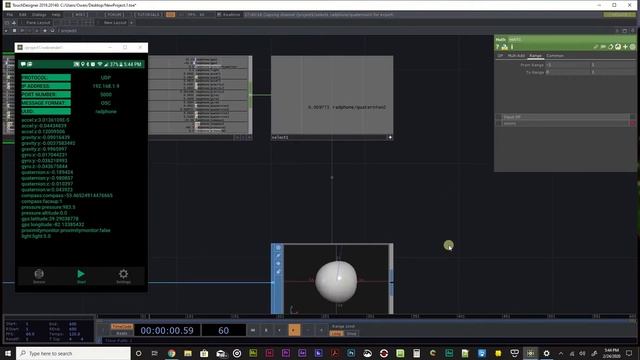640x360 pixels.
Task: Click the pencil edit icon in parameter header
Action: (596, 47)
